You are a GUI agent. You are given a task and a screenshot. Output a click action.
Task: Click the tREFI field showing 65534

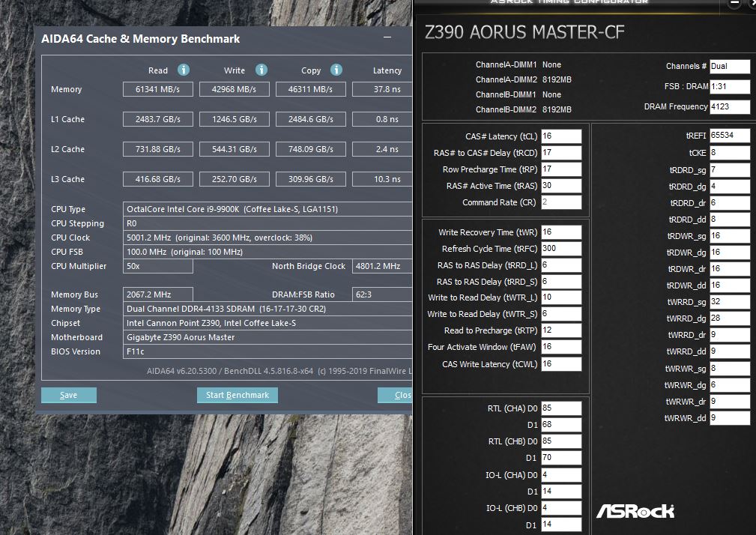tap(730, 136)
